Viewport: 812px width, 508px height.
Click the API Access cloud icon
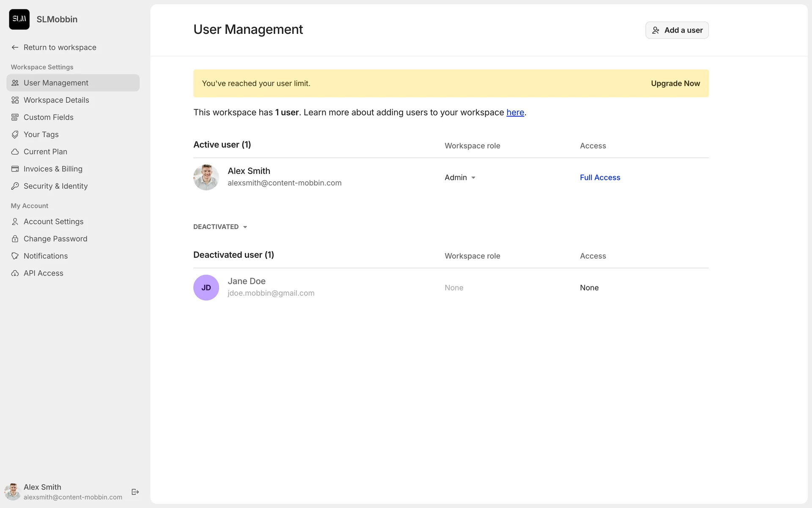pos(15,273)
